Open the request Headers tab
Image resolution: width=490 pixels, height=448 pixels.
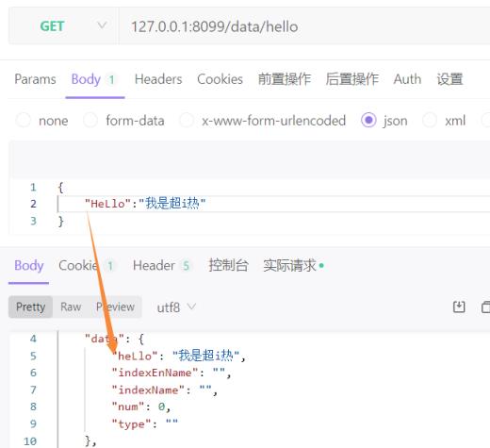coord(158,79)
